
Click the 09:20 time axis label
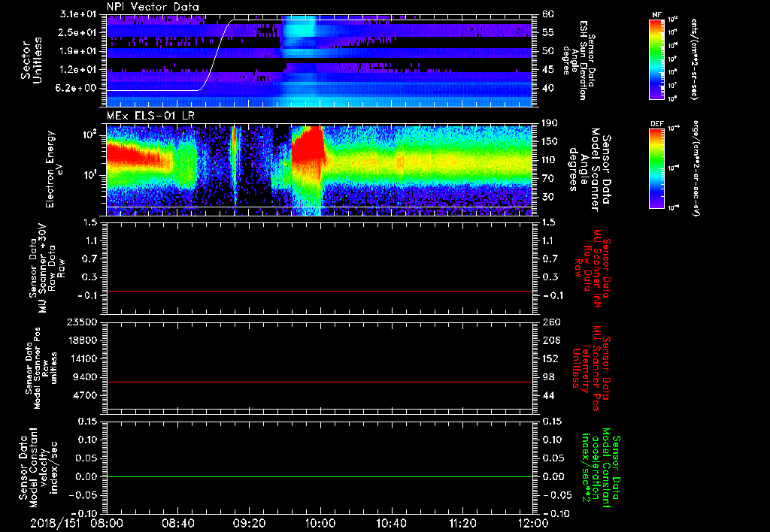(249, 523)
